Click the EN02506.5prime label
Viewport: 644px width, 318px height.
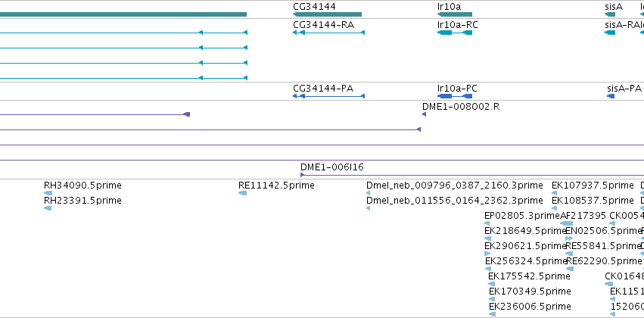pos(603,231)
